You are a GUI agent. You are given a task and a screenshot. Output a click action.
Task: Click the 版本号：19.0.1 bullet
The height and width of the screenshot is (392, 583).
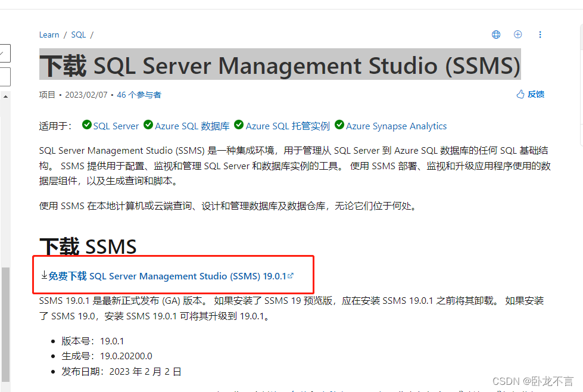93,341
